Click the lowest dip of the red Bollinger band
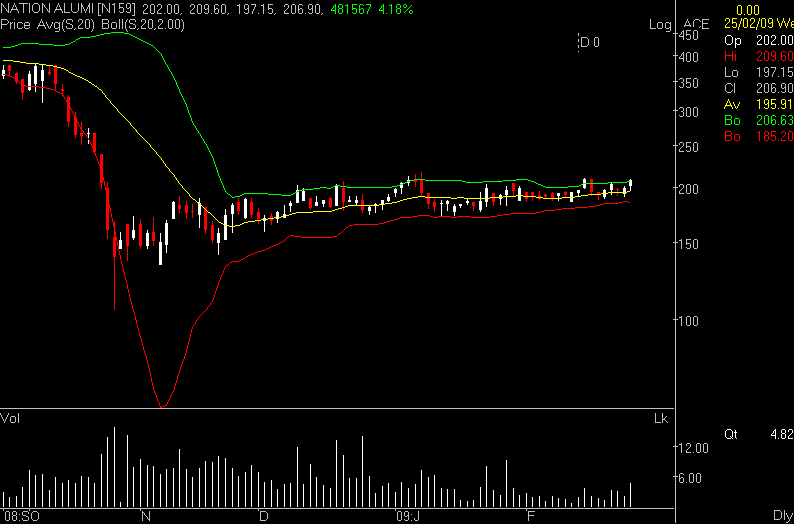The image size is (794, 524). pos(163,406)
